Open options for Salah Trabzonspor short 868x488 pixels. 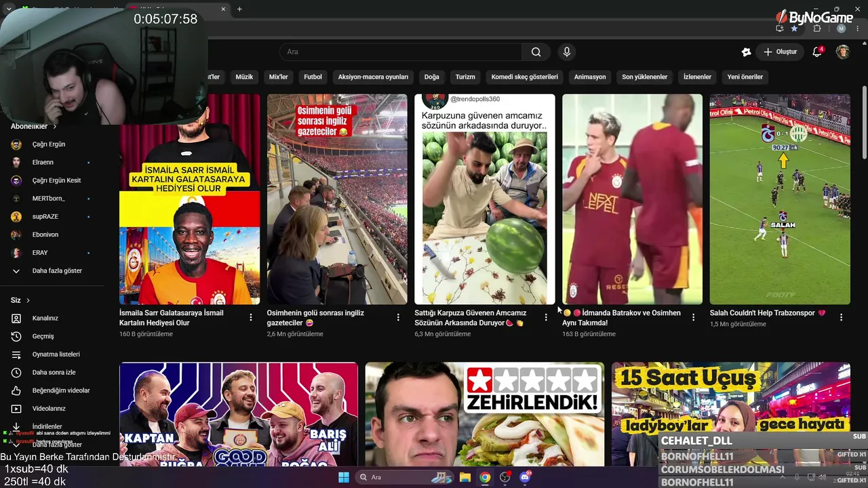(x=841, y=317)
